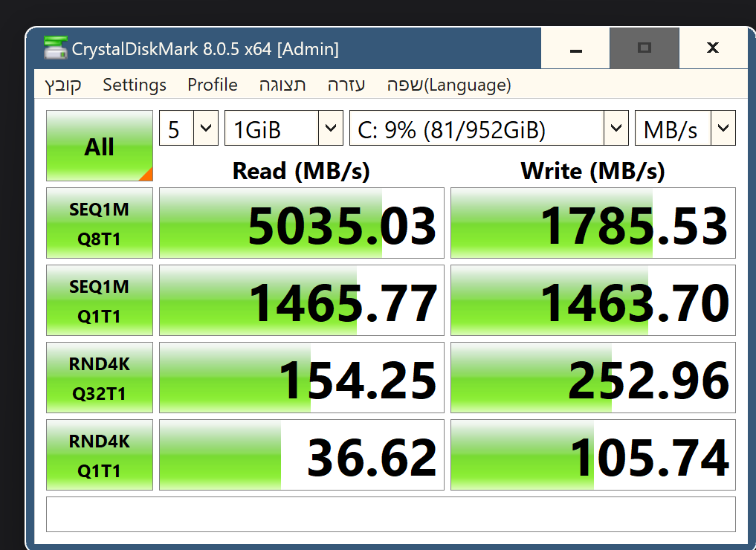Open the Profile menu
The image size is (756, 550).
coord(212,85)
